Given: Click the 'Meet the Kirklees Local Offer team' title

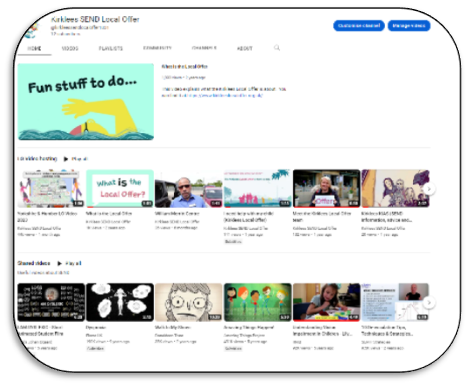Looking at the screenshot, I should tap(322, 217).
